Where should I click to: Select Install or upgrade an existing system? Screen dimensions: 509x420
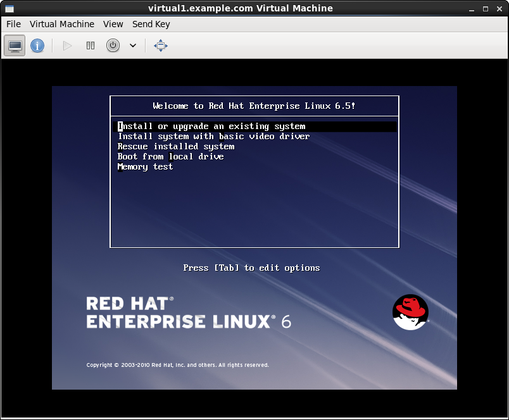(x=212, y=126)
